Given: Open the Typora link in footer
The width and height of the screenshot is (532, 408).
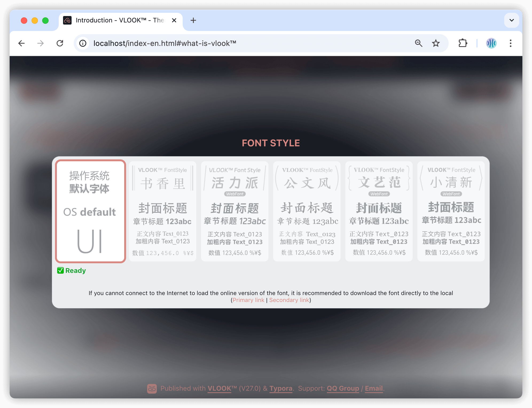Looking at the screenshot, I should pos(281,388).
